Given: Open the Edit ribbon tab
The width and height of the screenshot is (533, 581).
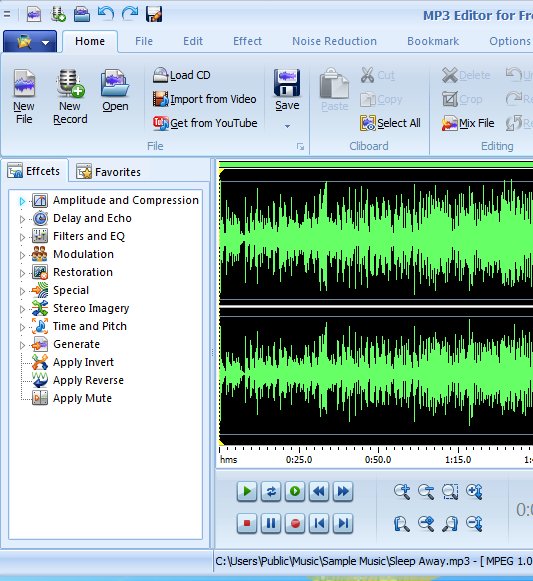Looking at the screenshot, I should (193, 41).
